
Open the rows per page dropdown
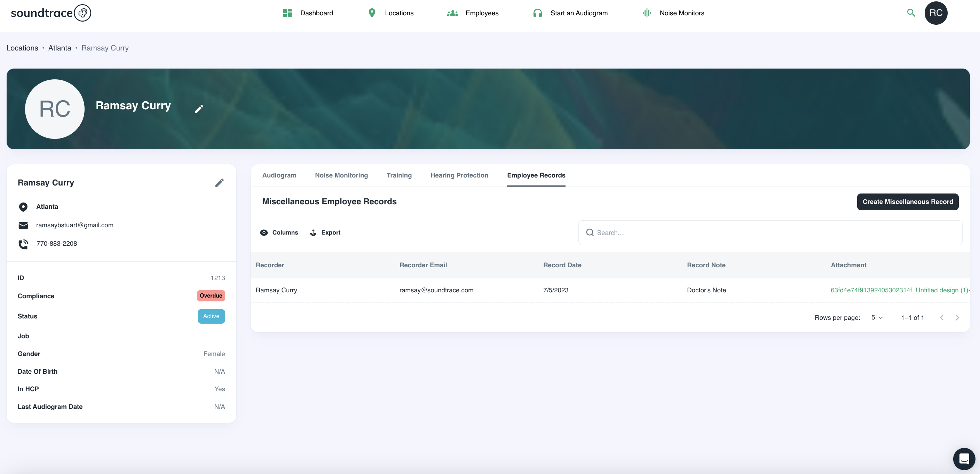point(877,317)
